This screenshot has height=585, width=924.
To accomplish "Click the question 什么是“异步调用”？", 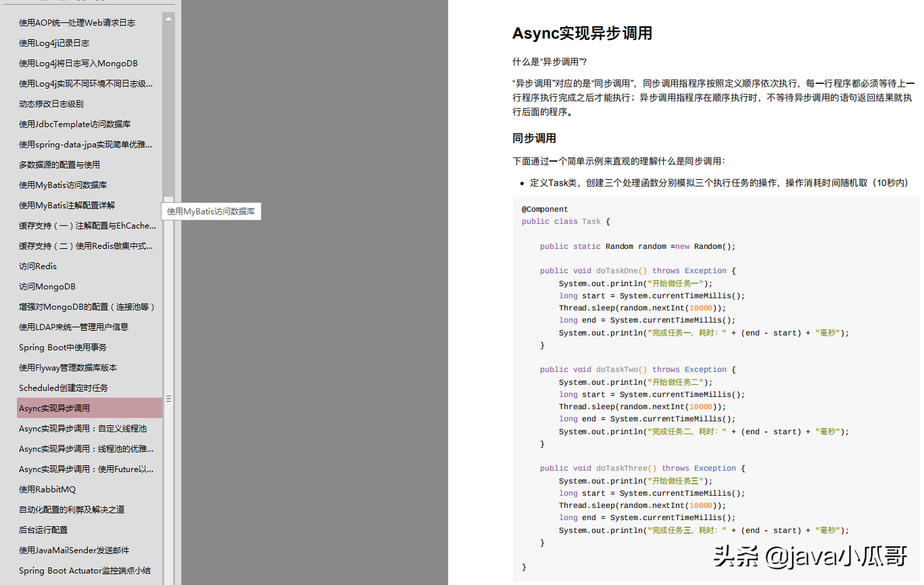I will [550, 62].
